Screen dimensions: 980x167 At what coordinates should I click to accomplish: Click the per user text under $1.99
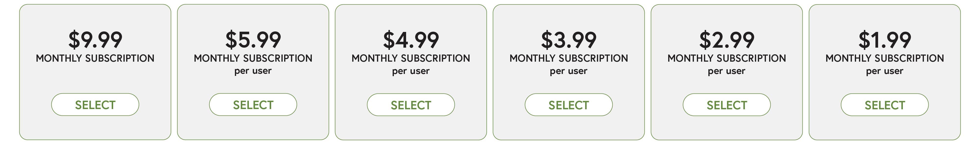pyautogui.click(x=884, y=71)
